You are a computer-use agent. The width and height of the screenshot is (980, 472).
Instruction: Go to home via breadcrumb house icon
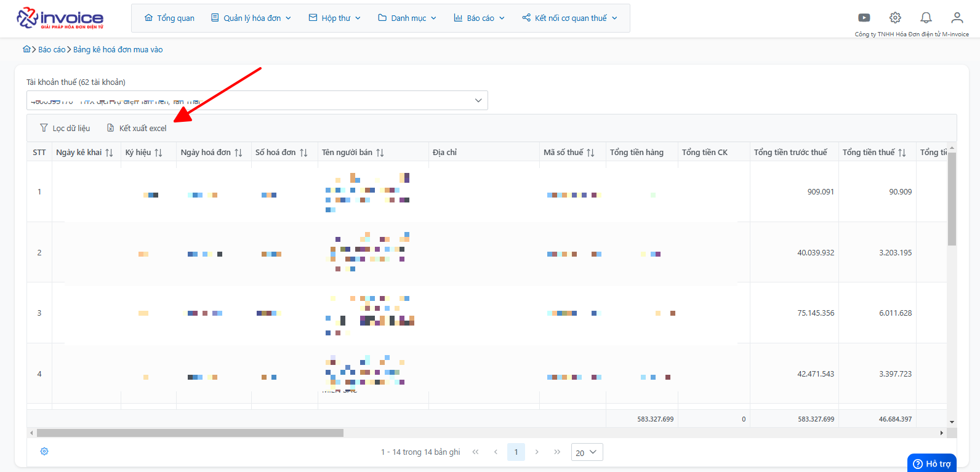pyautogui.click(x=26, y=49)
